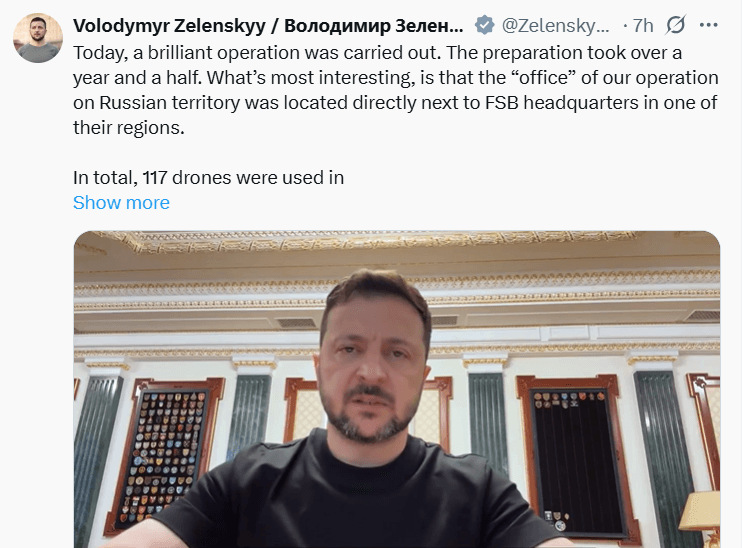Click the yellow lamp shade in the video

click(x=700, y=511)
